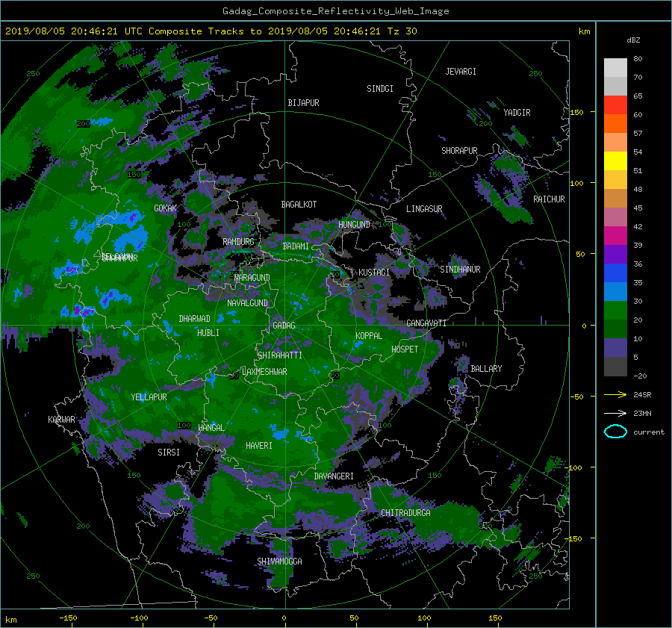Click the GANGAVATI city label
This screenshot has height=628, width=672.
click(x=426, y=323)
